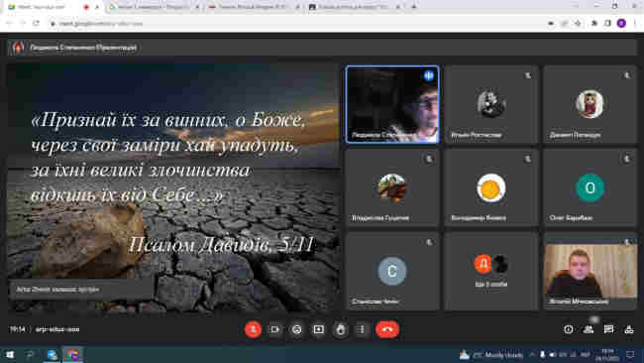Unmute the microphone in the call bar

[x=253, y=329]
